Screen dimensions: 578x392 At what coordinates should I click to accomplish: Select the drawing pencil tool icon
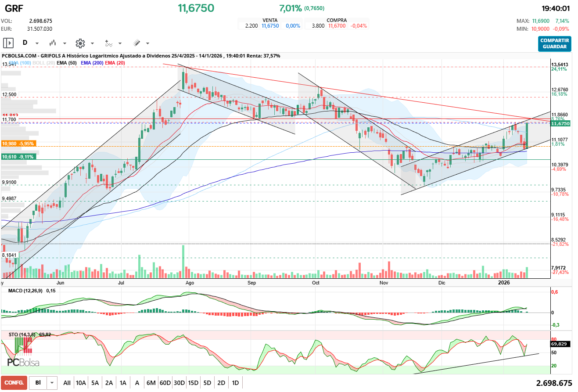click(136, 43)
